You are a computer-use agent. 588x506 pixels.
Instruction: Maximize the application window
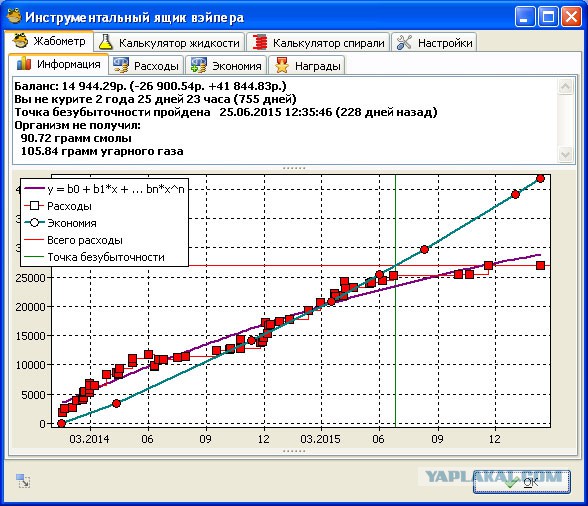[x=548, y=17]
